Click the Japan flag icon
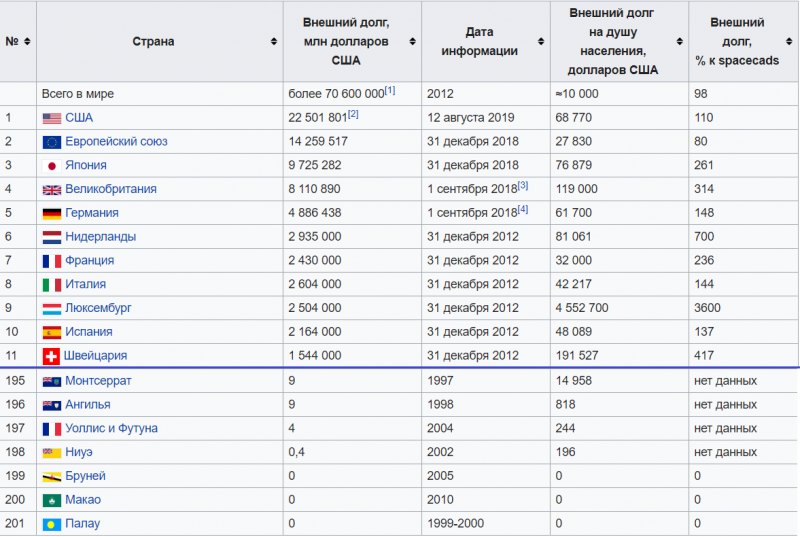This screenshot has width=800, height=537. coord(52,166)
